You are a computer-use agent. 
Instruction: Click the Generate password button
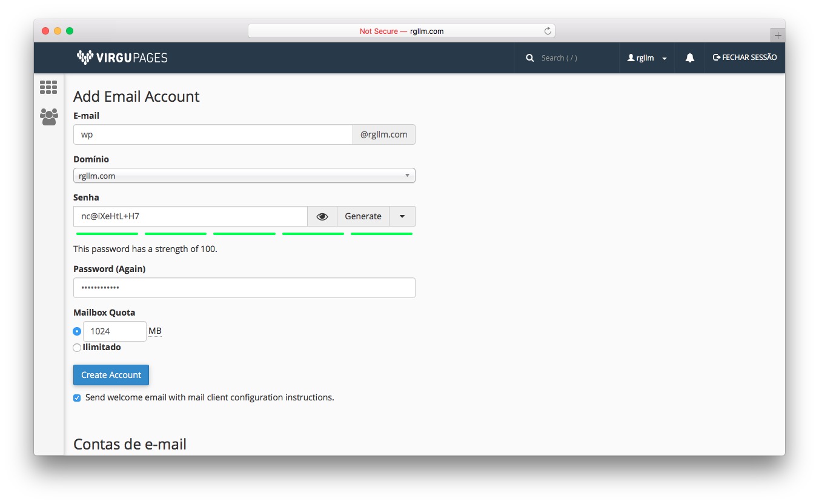pos(363,216)
